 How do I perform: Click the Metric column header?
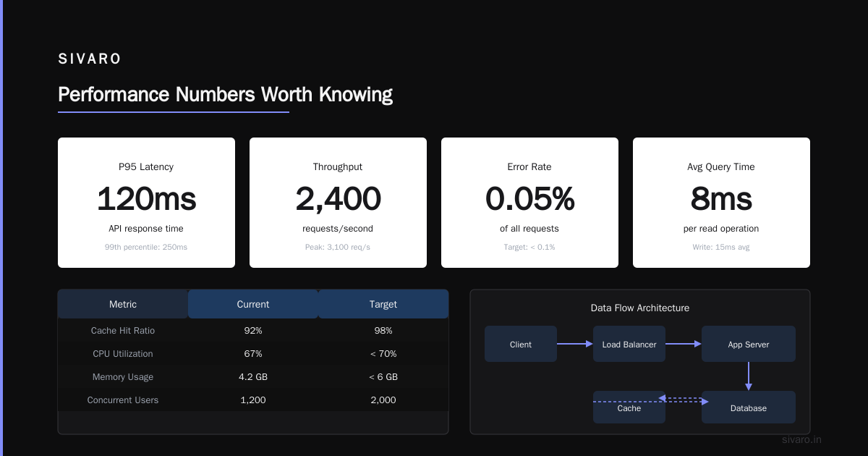tap(123, 304)
